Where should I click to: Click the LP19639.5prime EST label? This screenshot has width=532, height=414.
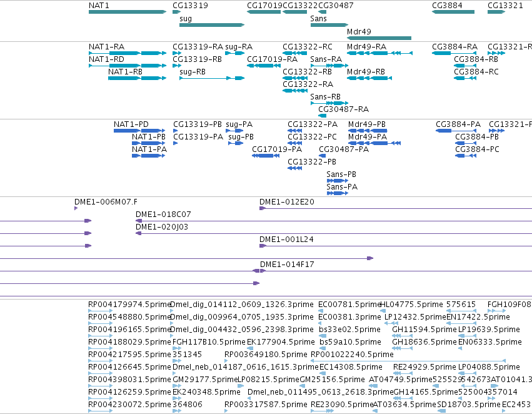[x=489, y=330]
